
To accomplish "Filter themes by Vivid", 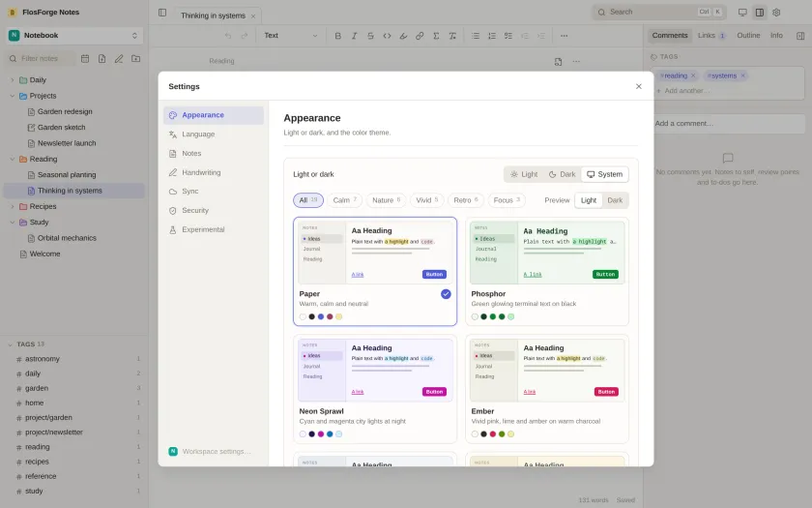I will 426,200.
